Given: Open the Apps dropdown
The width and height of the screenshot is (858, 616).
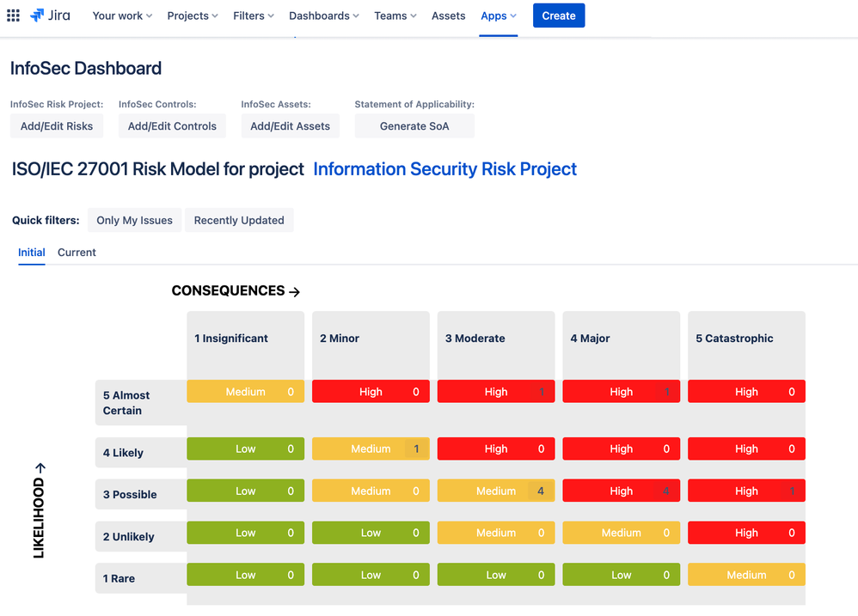Looking at the screenshot, I should coord(497,15).
